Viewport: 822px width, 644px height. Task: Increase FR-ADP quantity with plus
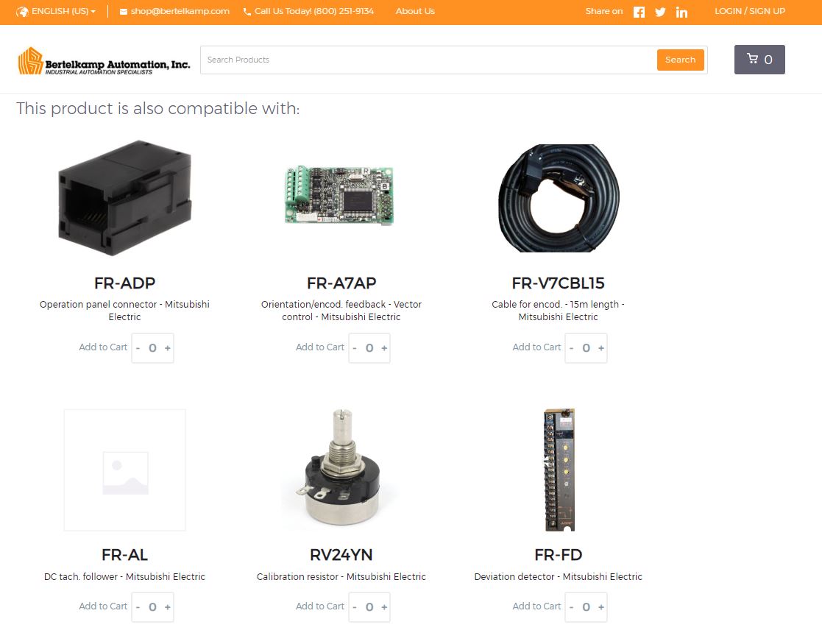pyautogui.click(x=168, y=347)
